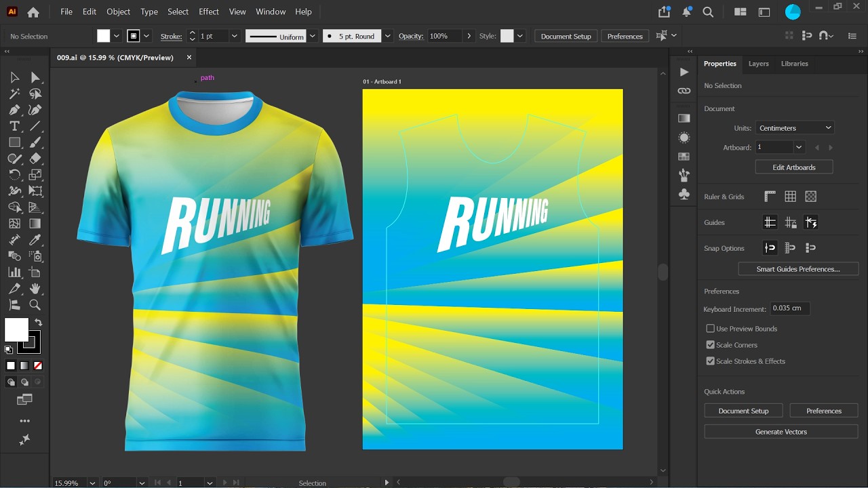Screen dimensions: 868x488
Task: Click the Style swatch in control bar
Action: tap(507, 36)
